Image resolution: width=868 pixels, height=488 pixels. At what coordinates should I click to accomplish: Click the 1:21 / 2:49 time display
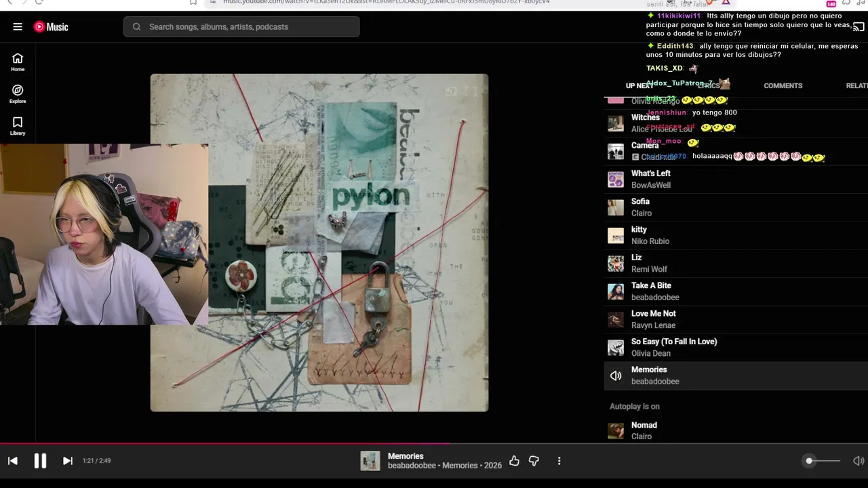[97, 461]
